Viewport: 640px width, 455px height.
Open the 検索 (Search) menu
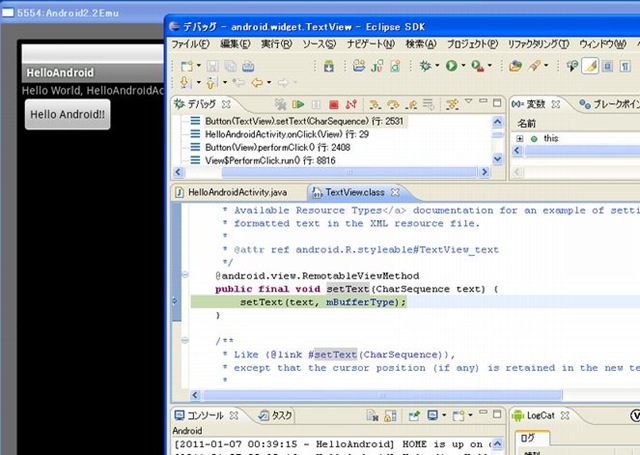click(x=421, y=44)
